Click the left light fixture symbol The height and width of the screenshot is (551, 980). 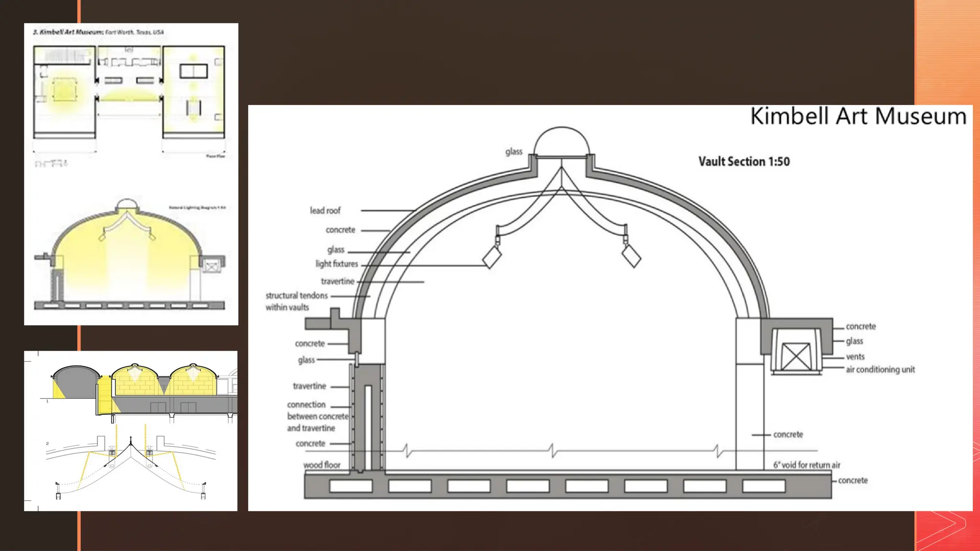coord(492,256)
